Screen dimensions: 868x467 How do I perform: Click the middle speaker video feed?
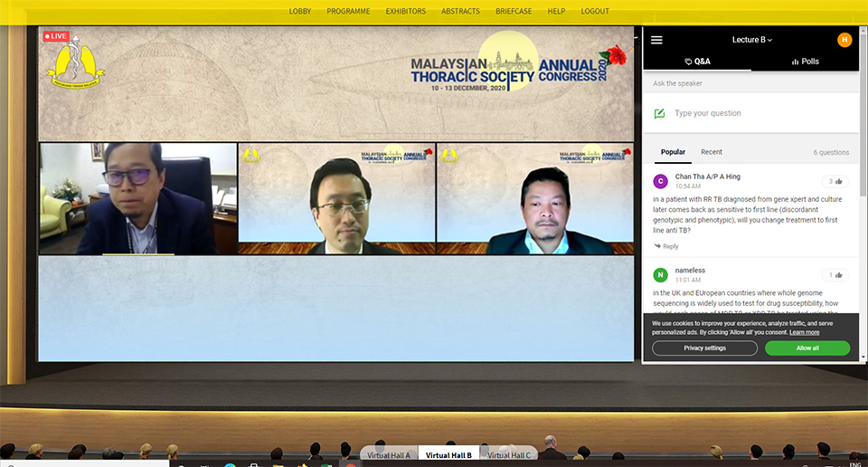[336, 199]
